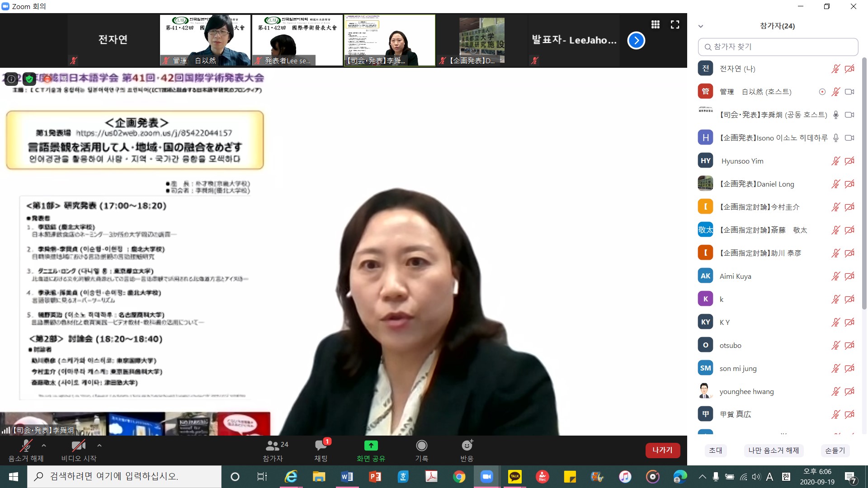Screen dimensions: 868x488
Task: Click the green encryption shield icon
Action: coord(29,79)
